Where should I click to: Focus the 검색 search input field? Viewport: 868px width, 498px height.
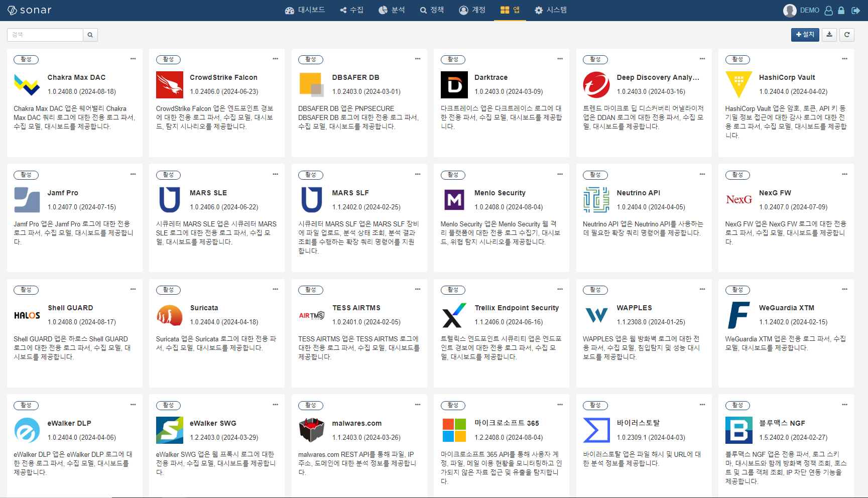[x=45, y=35]
